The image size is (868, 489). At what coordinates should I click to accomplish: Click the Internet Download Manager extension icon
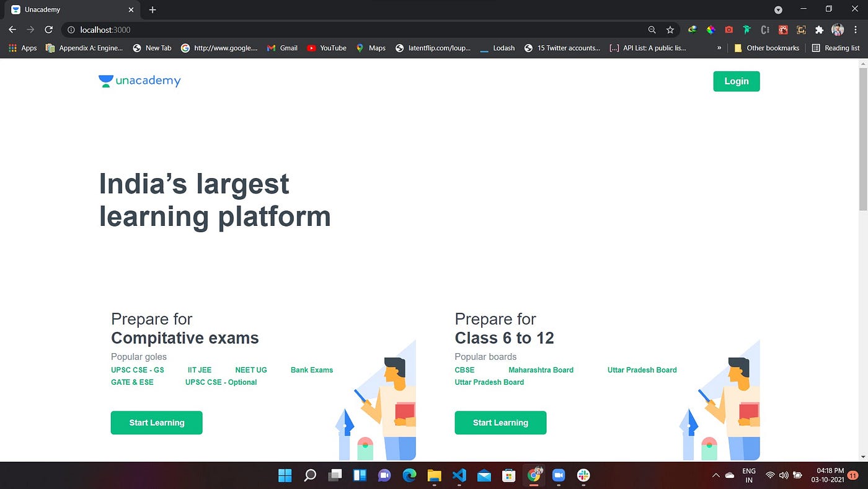[x=692, y=30]
